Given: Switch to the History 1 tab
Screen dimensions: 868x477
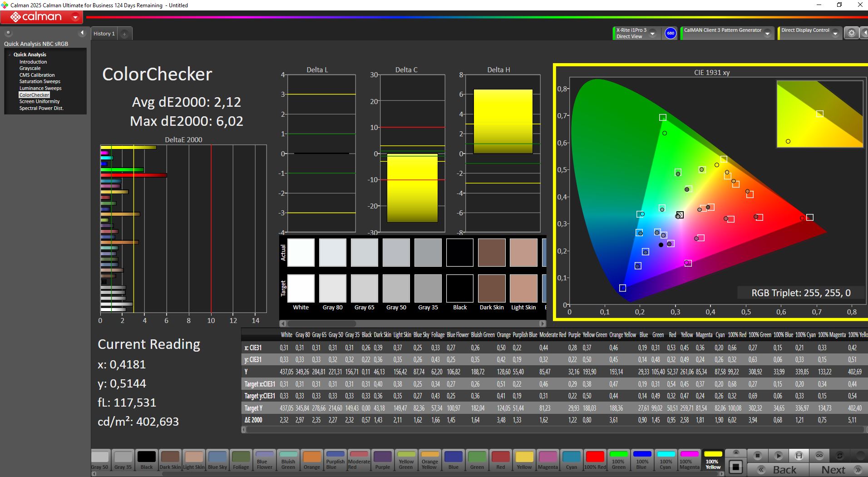Looking at the screenshot, I should coord(104,34).
